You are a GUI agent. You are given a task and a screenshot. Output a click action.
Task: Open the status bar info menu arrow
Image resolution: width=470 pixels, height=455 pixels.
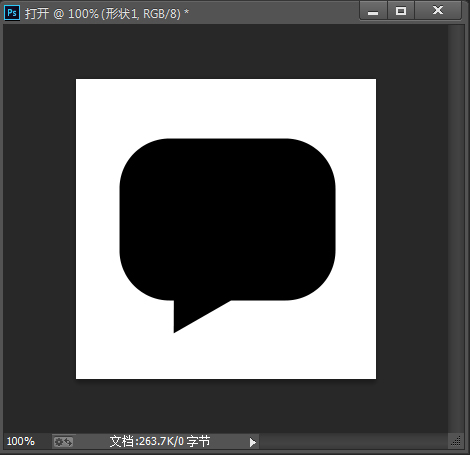[253, 442]
